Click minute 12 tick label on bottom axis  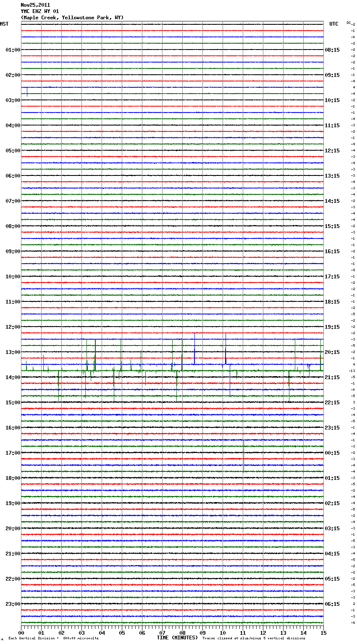[263, 633]
